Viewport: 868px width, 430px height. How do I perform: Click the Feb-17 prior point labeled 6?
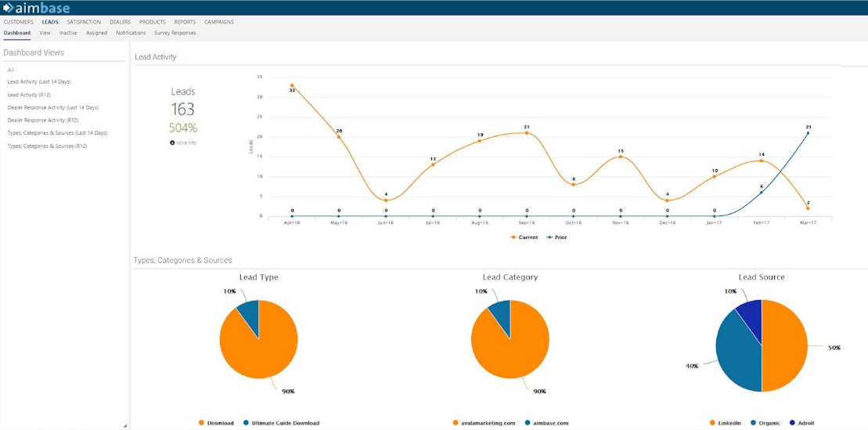click(x=761, y=192)
